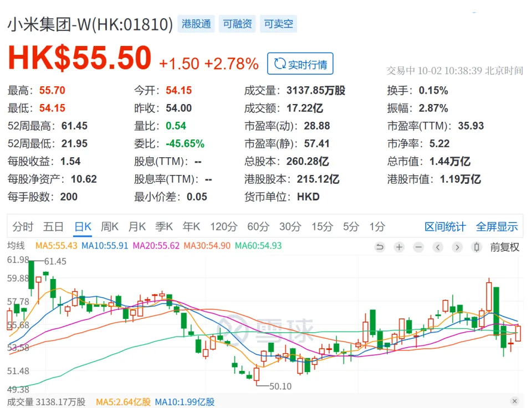The width and height of the screenshot is (532, 408).
Task: Click the 全屏显示 fullscreen link
Action: [497, 226]
